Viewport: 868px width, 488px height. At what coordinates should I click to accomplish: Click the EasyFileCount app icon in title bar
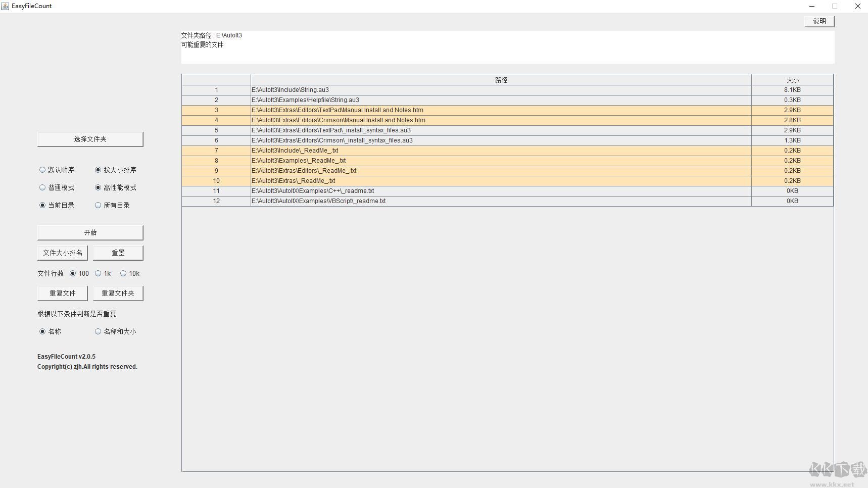(x=6, y=6)
